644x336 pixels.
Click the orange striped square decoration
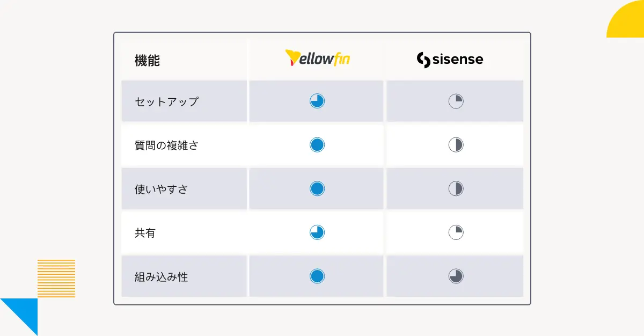[x=56, y=278]
